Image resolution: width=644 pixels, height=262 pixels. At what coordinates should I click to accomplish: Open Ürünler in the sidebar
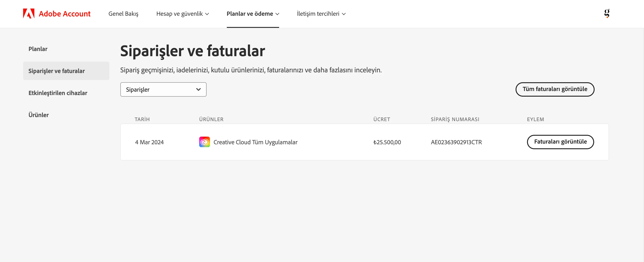tap(38, 115)
